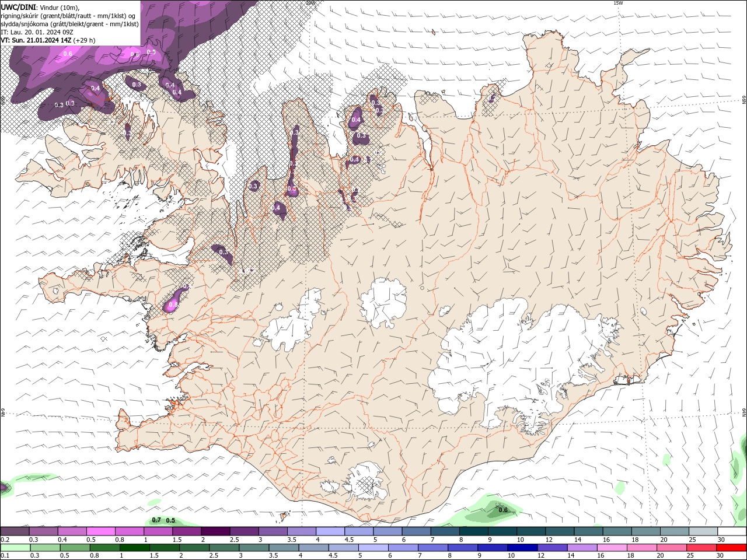This screenshot has width=747, height=560.
Task: Click the darkest purple upper-scale swatch at 2
Action: click(x=215, y=531)
